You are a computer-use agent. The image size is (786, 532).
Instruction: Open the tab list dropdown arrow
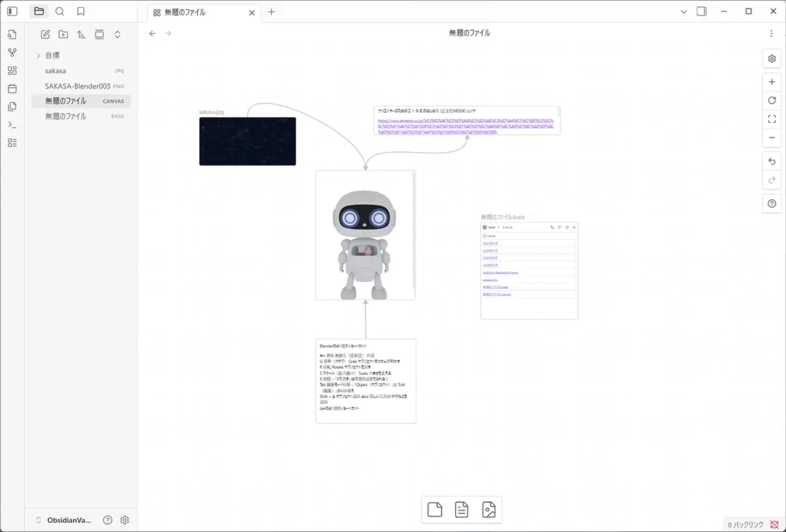click(x=684, y=11)
